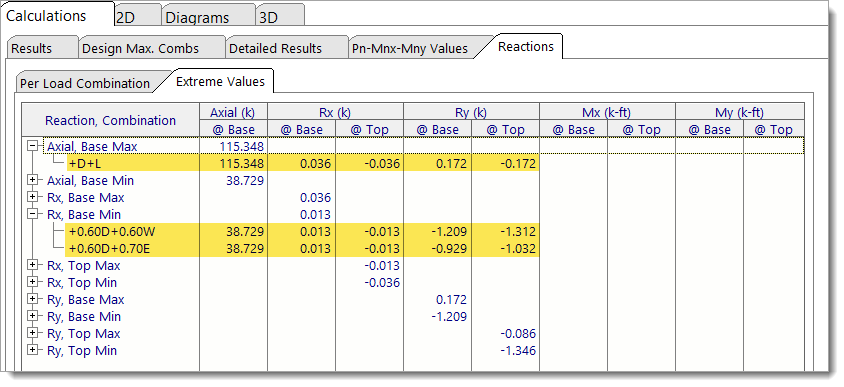Click the Ry, Base Max label
Image resolution: width=844 pixels, height=387 pixels.
[x=86, y=299]
